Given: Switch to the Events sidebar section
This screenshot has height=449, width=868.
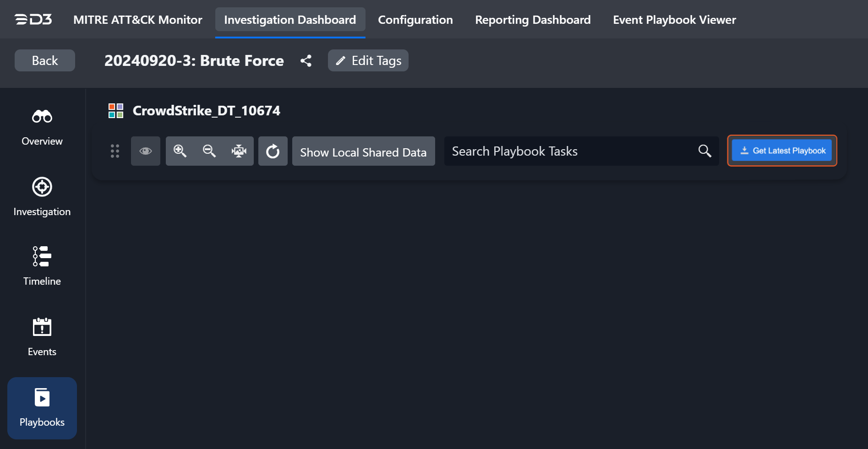Looking at the screenshot, I should (x=42, y=337).
